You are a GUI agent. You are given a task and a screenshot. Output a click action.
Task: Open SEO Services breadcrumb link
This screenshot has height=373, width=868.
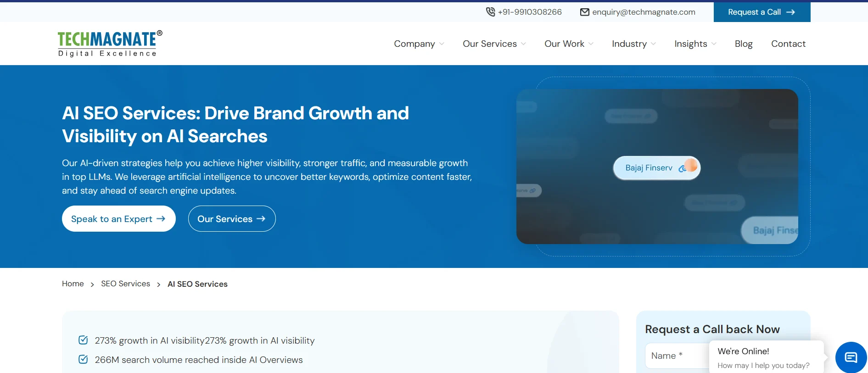[125, 284]
